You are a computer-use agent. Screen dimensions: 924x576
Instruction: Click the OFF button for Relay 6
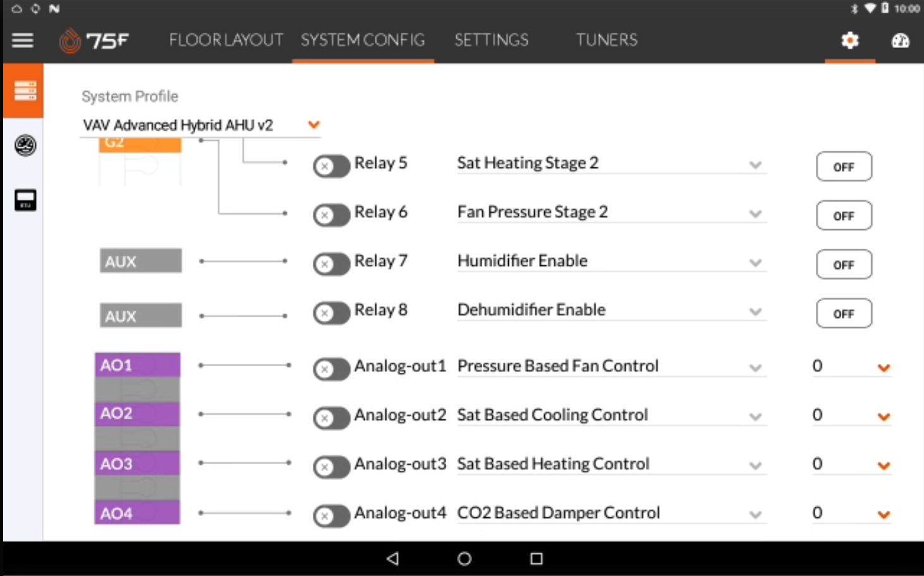844,215
